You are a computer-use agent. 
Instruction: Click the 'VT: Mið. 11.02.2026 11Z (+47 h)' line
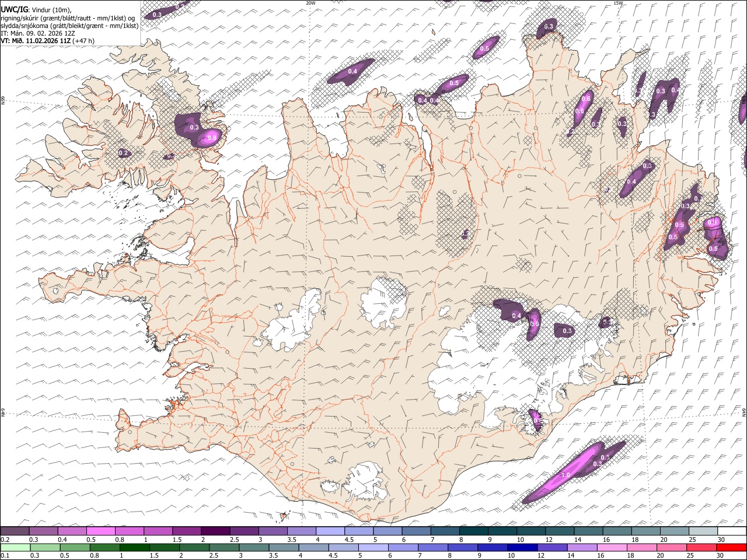pyautogui.click(x=47, y=41)
